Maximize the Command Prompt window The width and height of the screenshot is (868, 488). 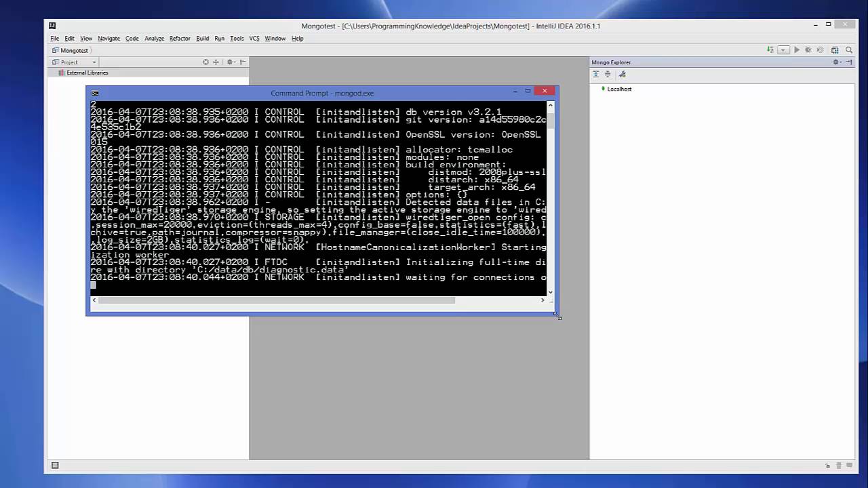pos(528,91)
